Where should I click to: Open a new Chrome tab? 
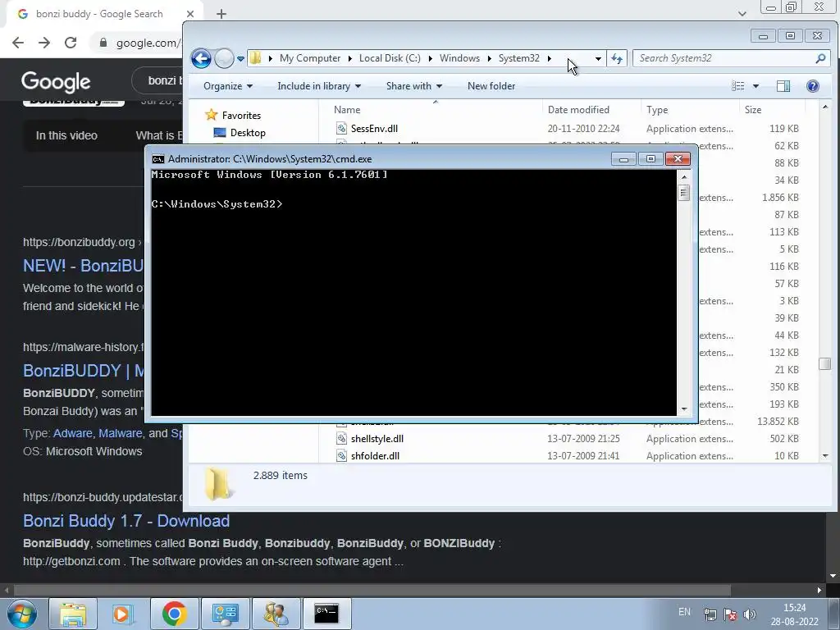tap(221, 14)
